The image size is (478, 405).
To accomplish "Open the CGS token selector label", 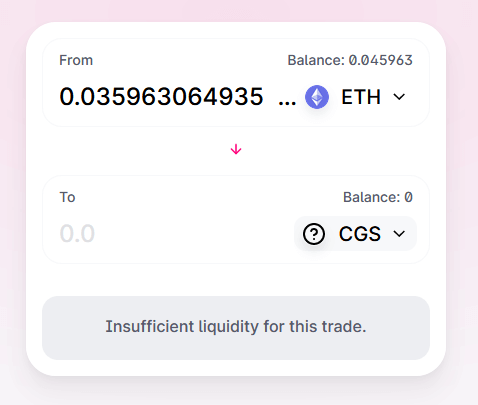I will point(360,234).
